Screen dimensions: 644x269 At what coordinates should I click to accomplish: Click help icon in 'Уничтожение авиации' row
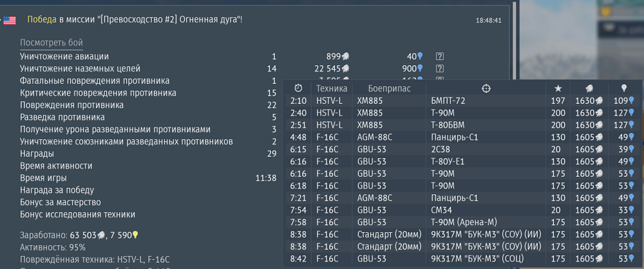[440, 56]
